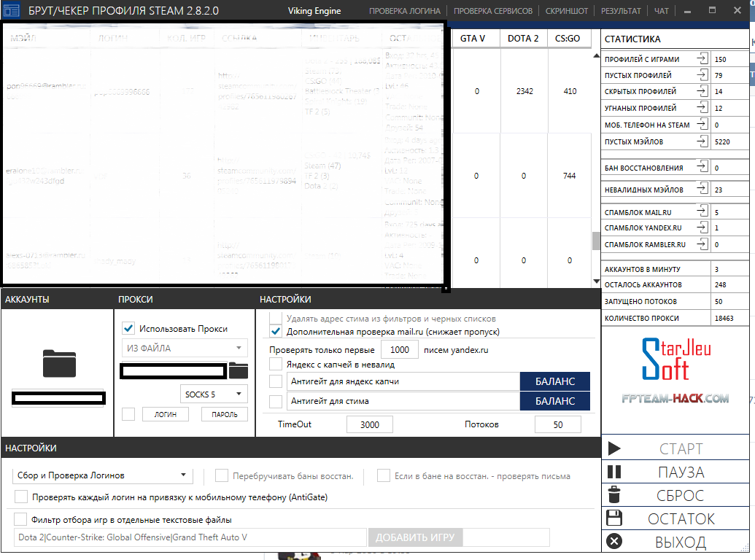Image resolution: width=755 pixels, height=560 pixels.
Task: Open the ИЗ ФАЙЛА proxy source dropdown
Action: 185,348
